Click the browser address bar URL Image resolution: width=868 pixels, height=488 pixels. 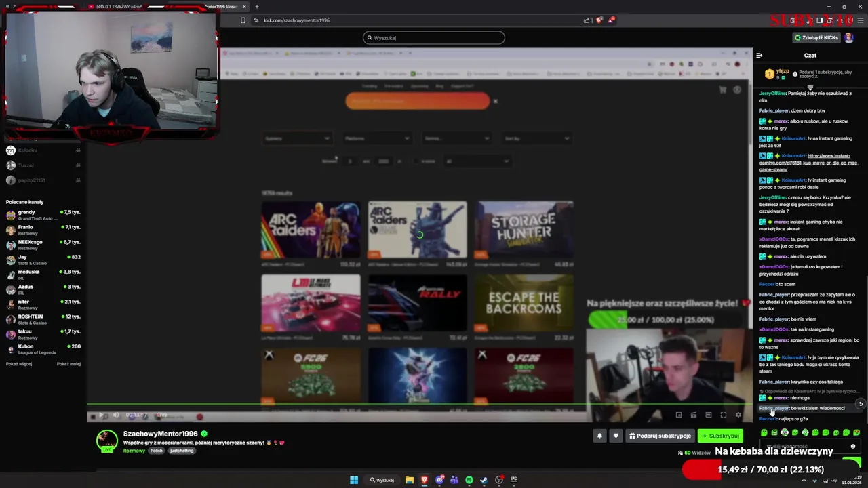coord(296,20)
